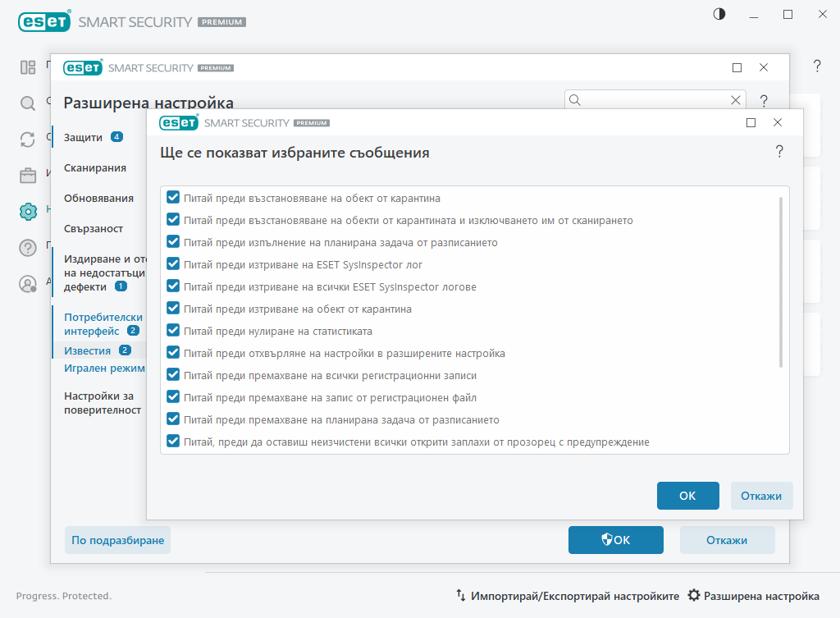The height and width of the screenshot is (618, 840).
Task: Close the advanced setup window
Action: (x=764, y=67)
